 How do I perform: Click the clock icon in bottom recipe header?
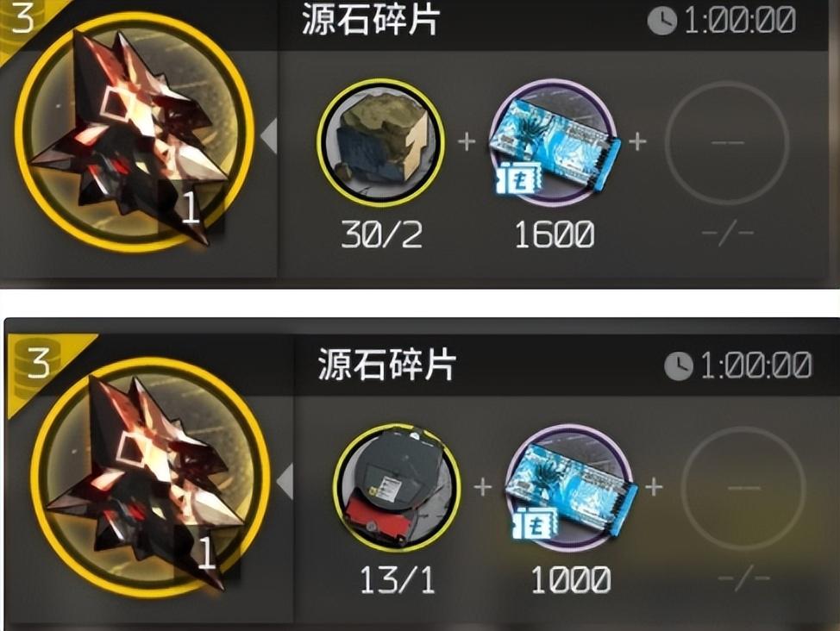point(678,365)
